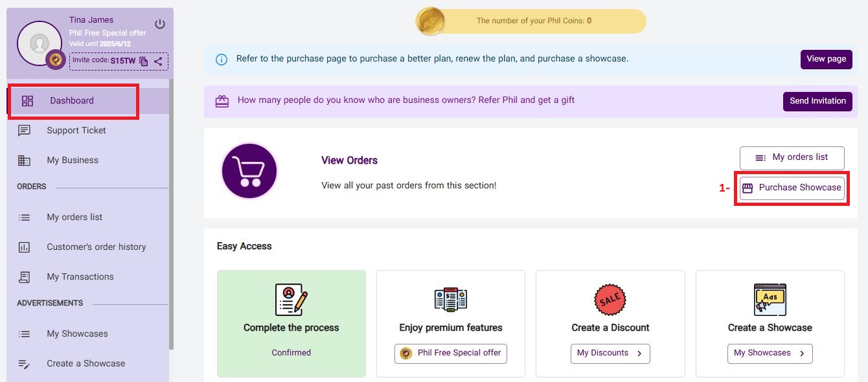Click the Purchase Showcase button
Image resolution: width=868 pixels, height=382 pixels.
tap(792, 188)
